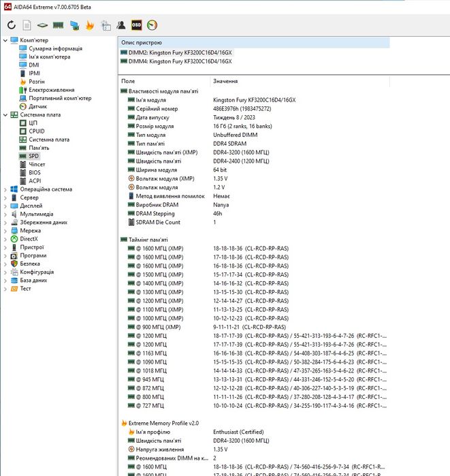This screenshot has height=476, width=450.
Task: Select Ім'я комп'ютера tree item
Action: pyautogui.click(x=50, y=57)
